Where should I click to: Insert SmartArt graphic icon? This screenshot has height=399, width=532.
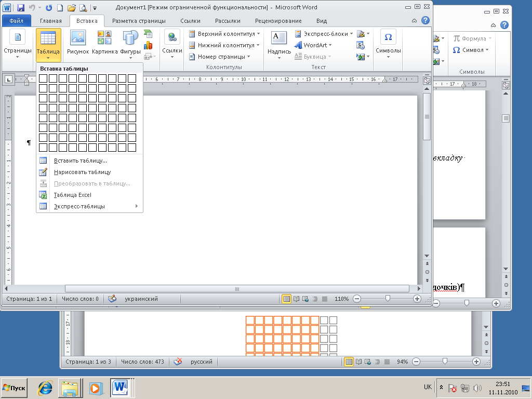[148, 34]
